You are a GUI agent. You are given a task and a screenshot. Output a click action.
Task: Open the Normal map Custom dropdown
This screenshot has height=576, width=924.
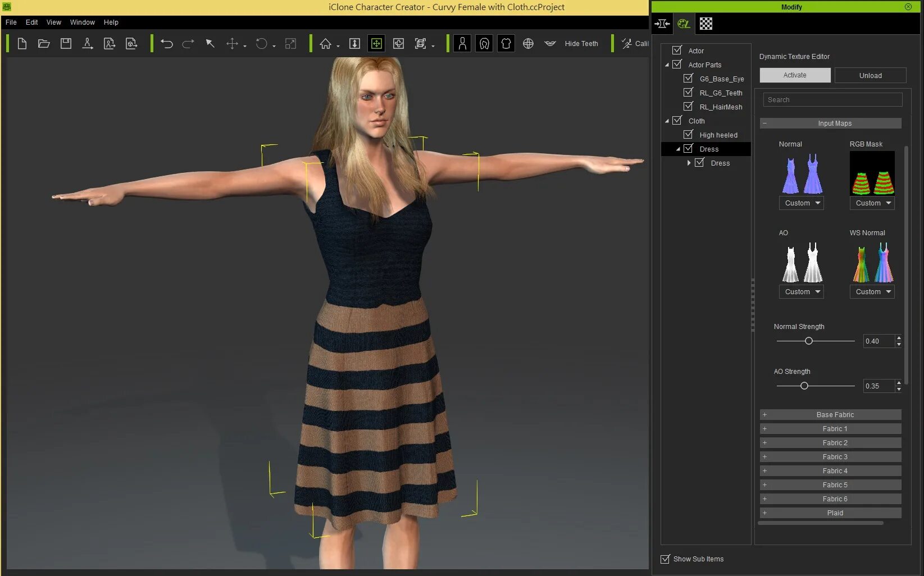[802, 203]
